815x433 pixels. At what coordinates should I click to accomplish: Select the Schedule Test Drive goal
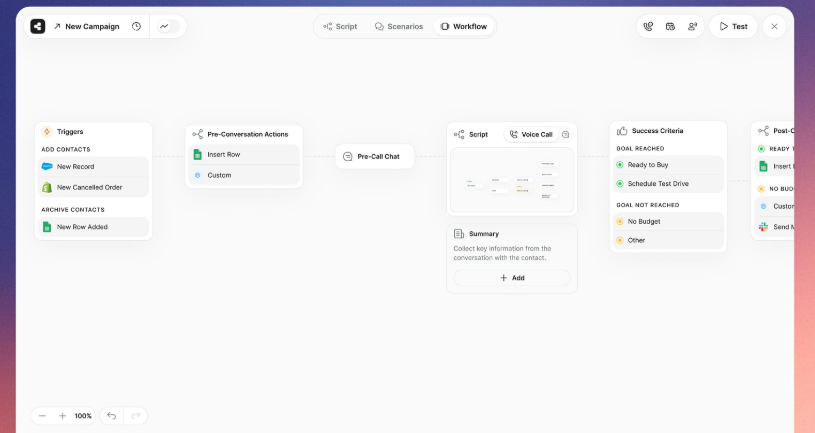pyautogui.click(x=668, y=183)
